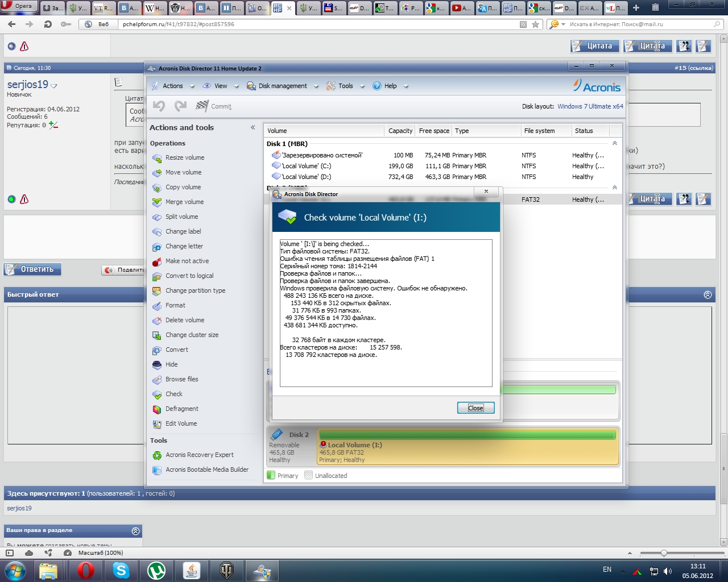Screen dimensions: 728x582
Task: Collapse the Ваши права в разделе block
Action: (x=135, y=531)
